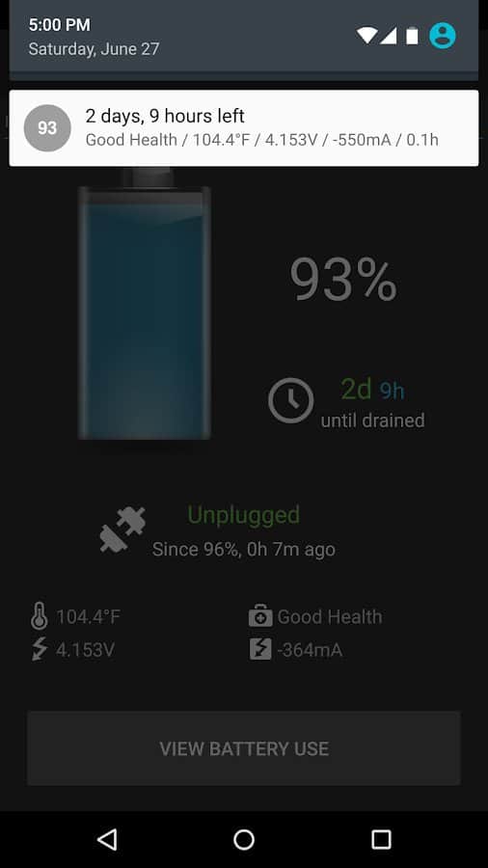Tap the current mA battery bolt icon
The image size is (488, 868).
260,649
